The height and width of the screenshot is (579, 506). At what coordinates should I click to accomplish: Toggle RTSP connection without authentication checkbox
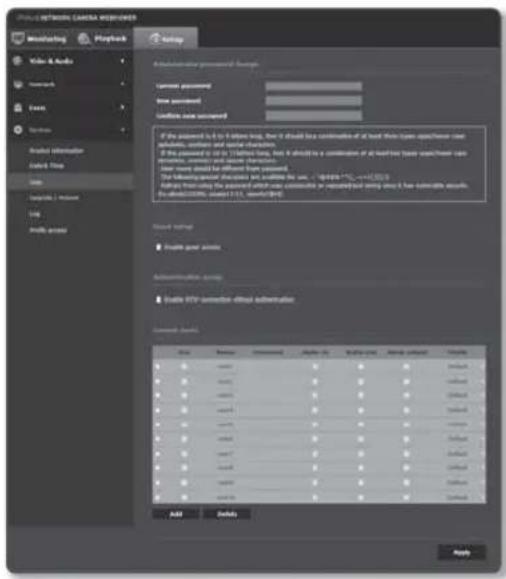coord(158,299)
